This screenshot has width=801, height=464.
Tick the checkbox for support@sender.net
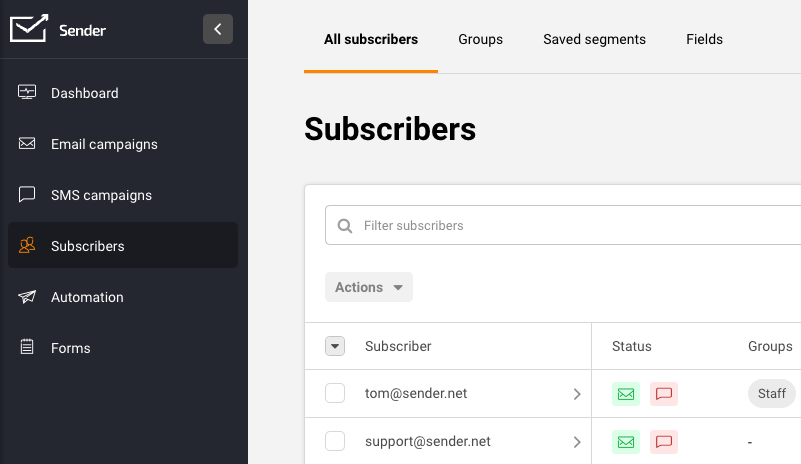(x=335, y=442)
